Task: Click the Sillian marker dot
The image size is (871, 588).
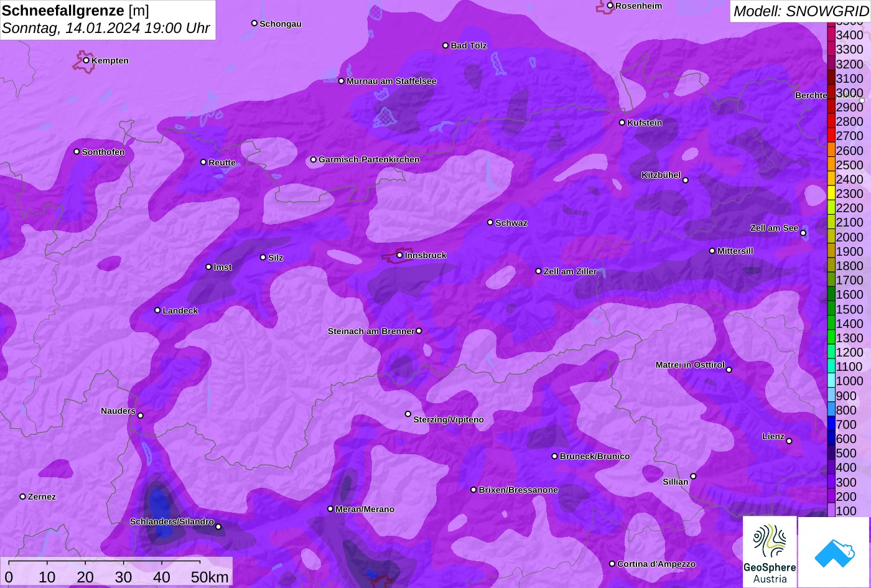Action: tap(693, 477)
